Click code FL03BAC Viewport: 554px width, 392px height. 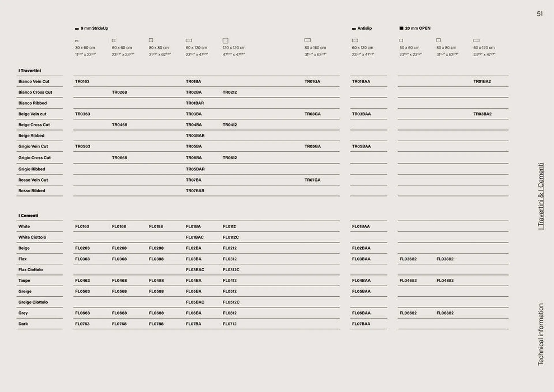click(x=195, y=270)
